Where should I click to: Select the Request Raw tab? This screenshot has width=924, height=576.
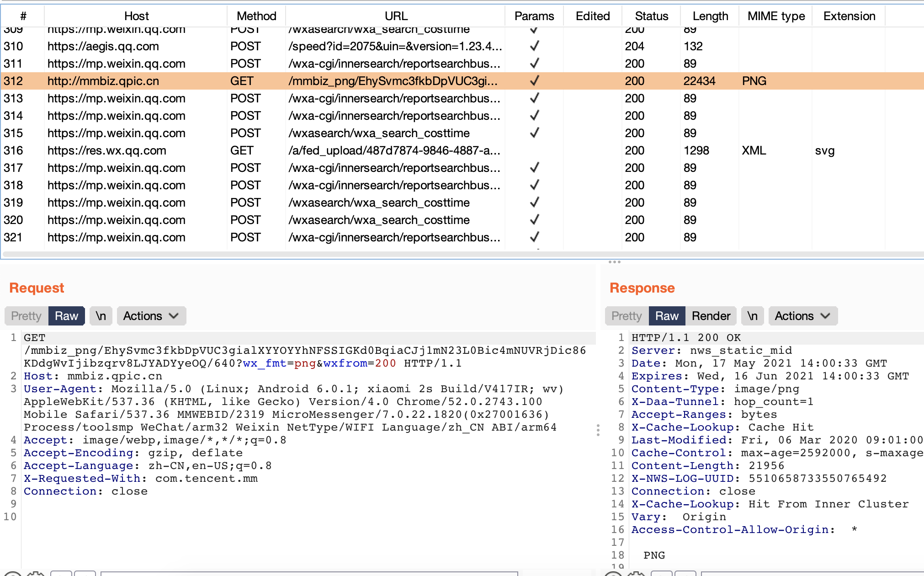point(67,316)
